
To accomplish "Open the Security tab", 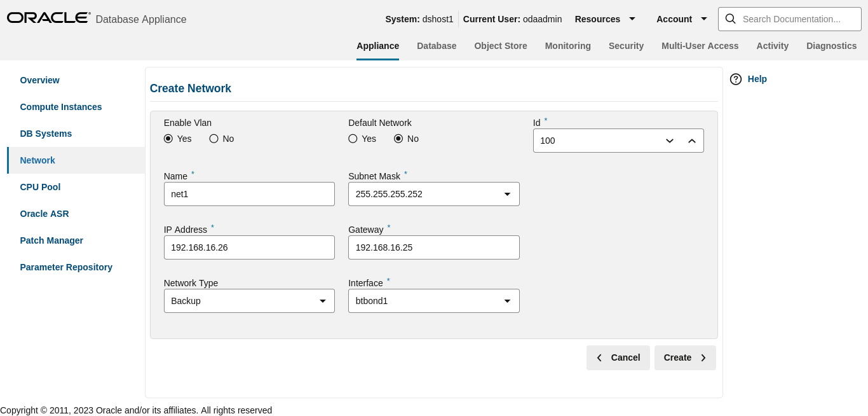I will [626, 46].
